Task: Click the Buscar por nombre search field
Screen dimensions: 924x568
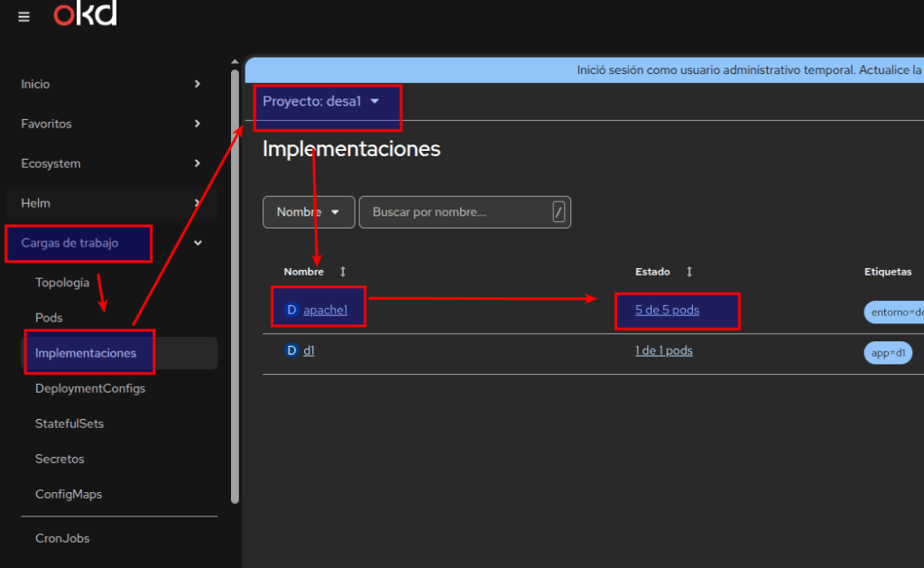Action: click(x=456, y=212)
